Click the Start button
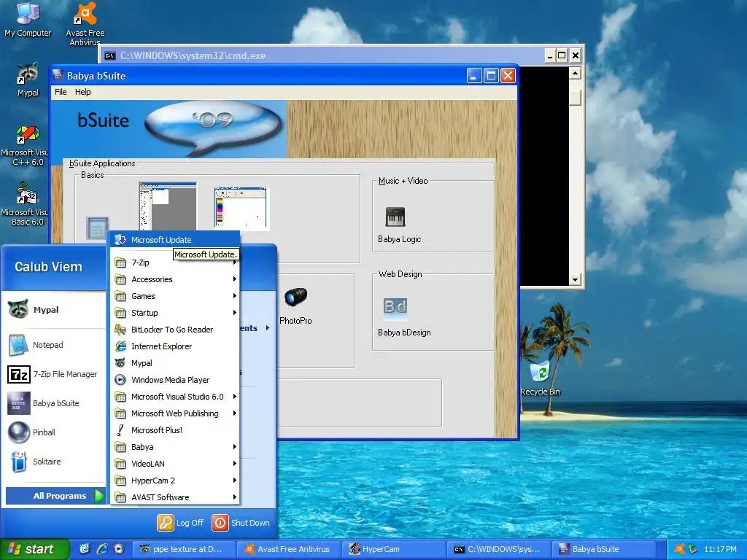747x560 pixels. (x=35, y=549)
